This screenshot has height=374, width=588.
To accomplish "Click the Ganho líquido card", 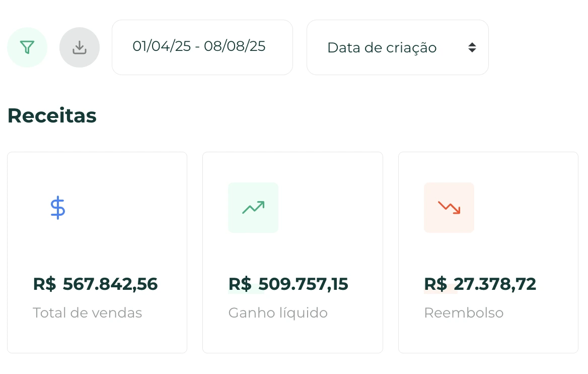I will pos(292,252).
